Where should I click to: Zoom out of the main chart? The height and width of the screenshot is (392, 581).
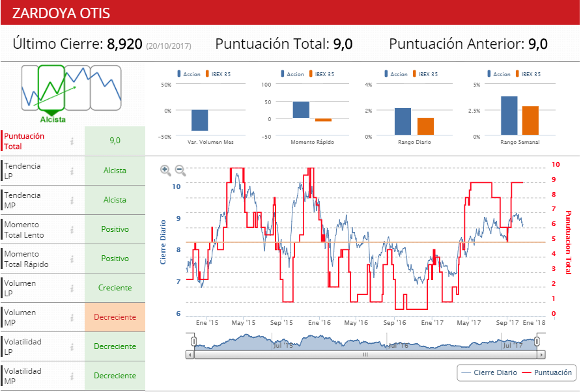180,170
